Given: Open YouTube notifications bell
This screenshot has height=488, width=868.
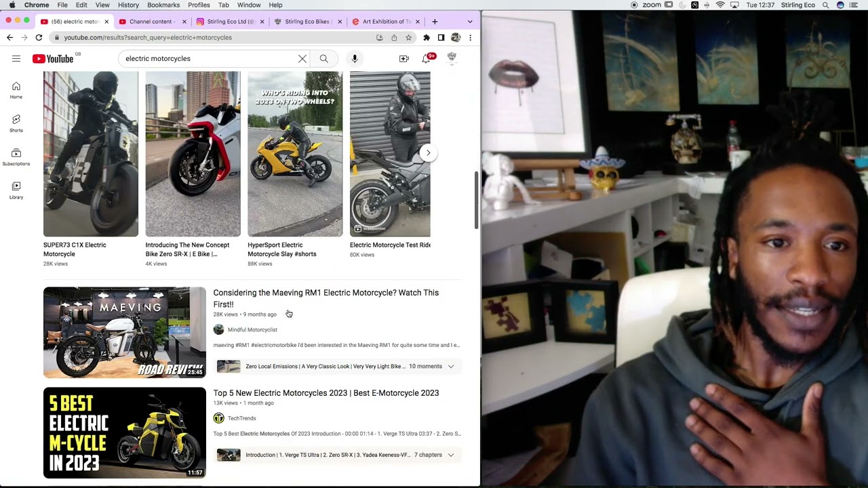Looking at the screenshot, I should point(427,59).
